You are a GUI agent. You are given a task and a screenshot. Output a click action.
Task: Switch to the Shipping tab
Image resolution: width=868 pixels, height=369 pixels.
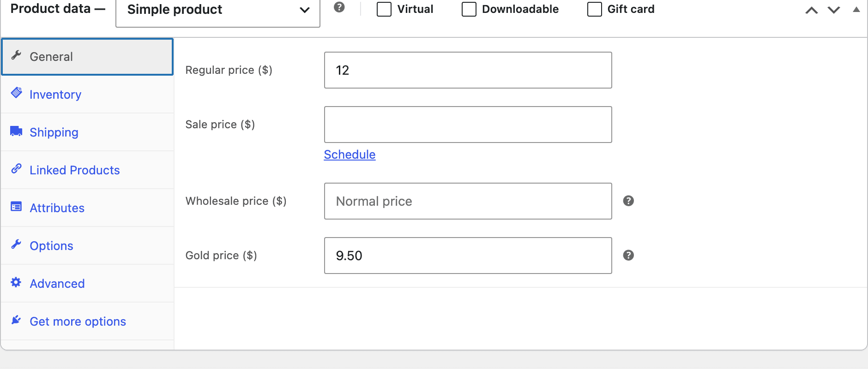(x=87, y=132)
